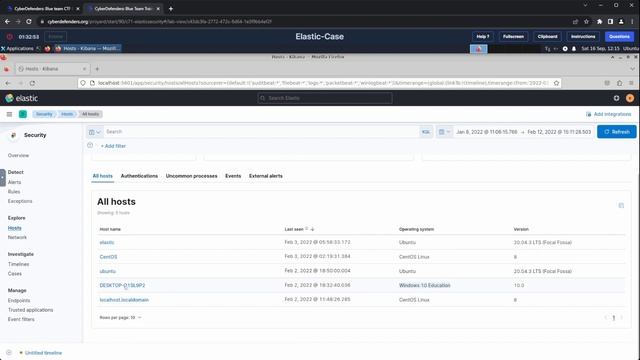This screenshot has width=640, height=360.
Task: Select Hosts - Kibana taskbar window button
Action: (x=88, y=49)
